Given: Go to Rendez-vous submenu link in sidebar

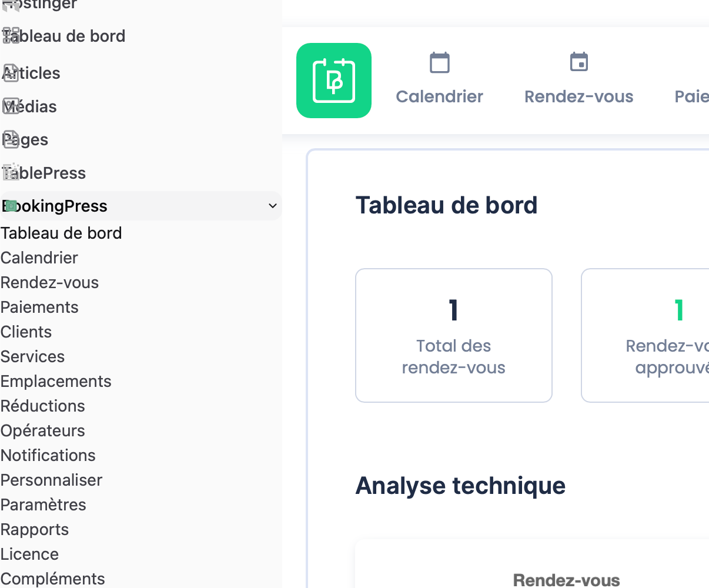Looking at the screenshot, I should point(49,282).
